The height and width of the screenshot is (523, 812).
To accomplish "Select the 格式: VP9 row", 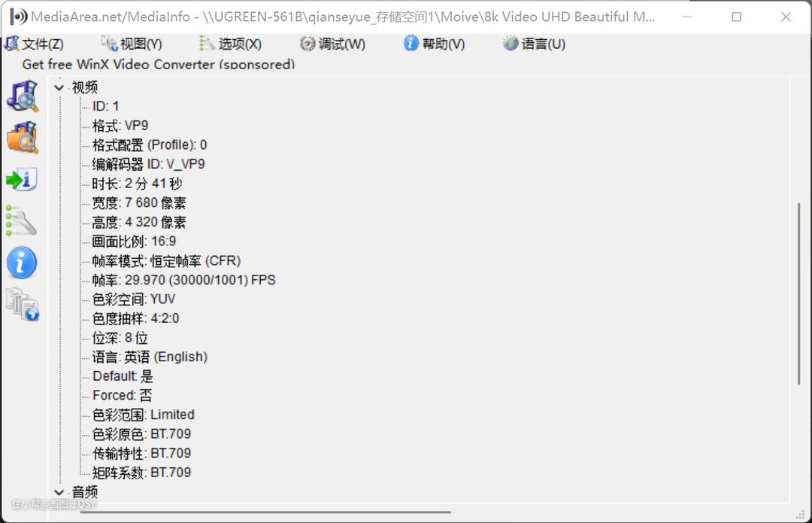I will [120, 126].
